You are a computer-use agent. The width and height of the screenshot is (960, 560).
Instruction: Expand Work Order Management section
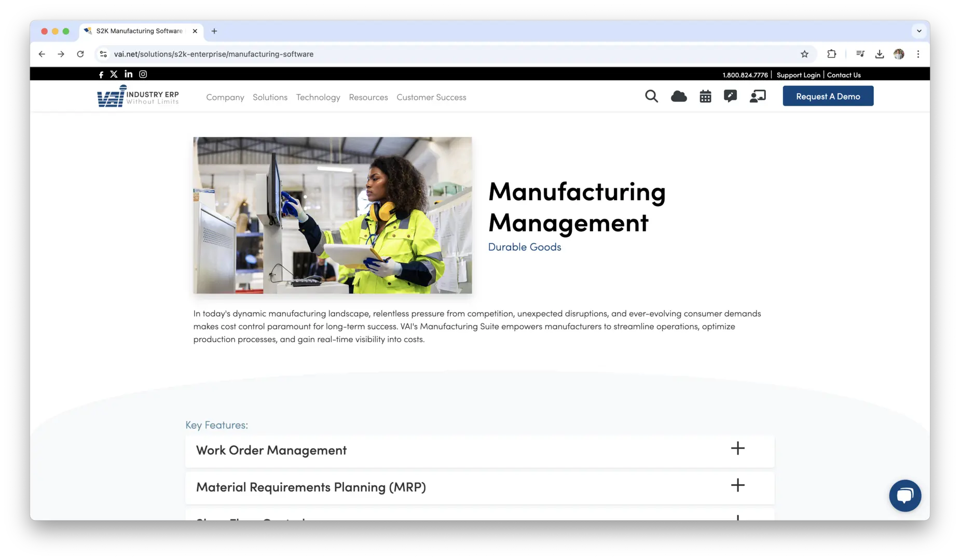[x=479, y=450]
